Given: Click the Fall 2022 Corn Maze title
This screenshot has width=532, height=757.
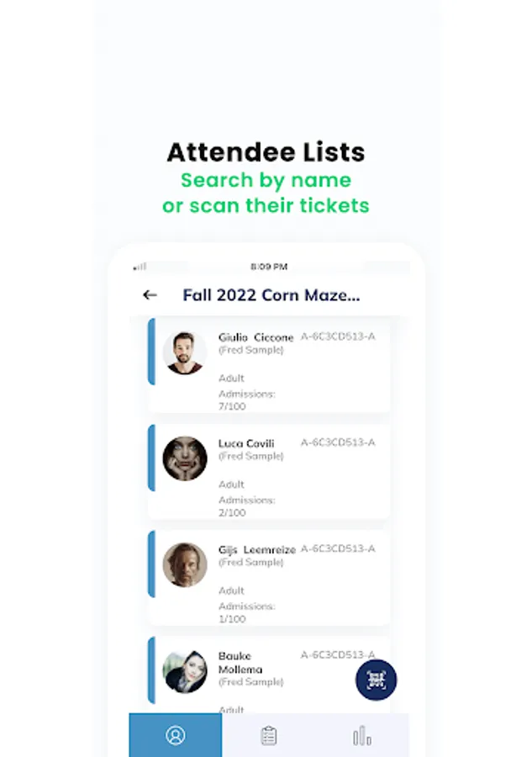Looking at the screenshot, I should coord(271,295).
